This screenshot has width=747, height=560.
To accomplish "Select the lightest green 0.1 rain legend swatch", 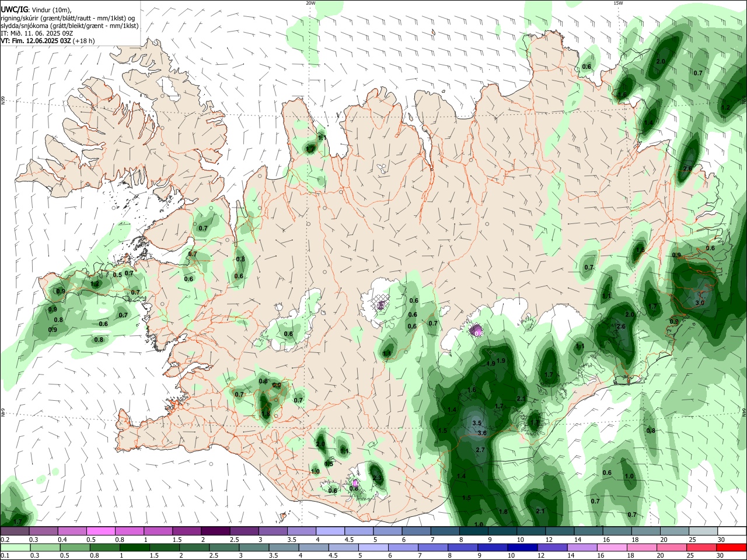I will (15, 548).
